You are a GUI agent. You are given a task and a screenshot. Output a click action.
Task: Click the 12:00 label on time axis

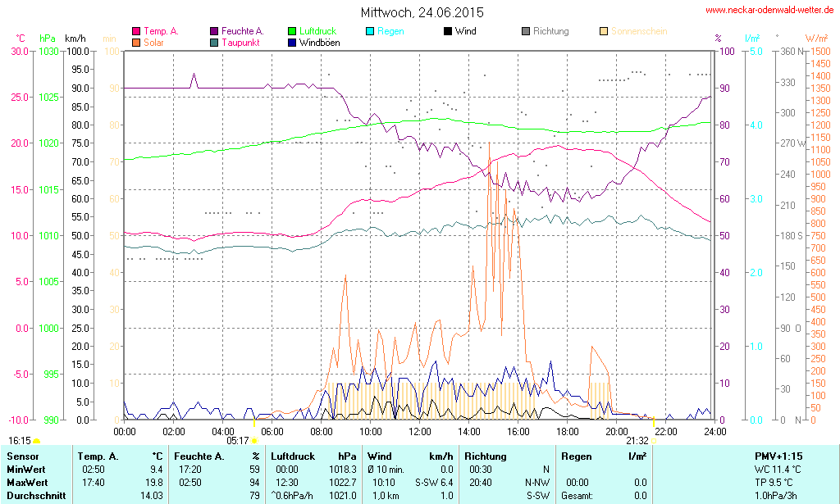pos(419,431)
